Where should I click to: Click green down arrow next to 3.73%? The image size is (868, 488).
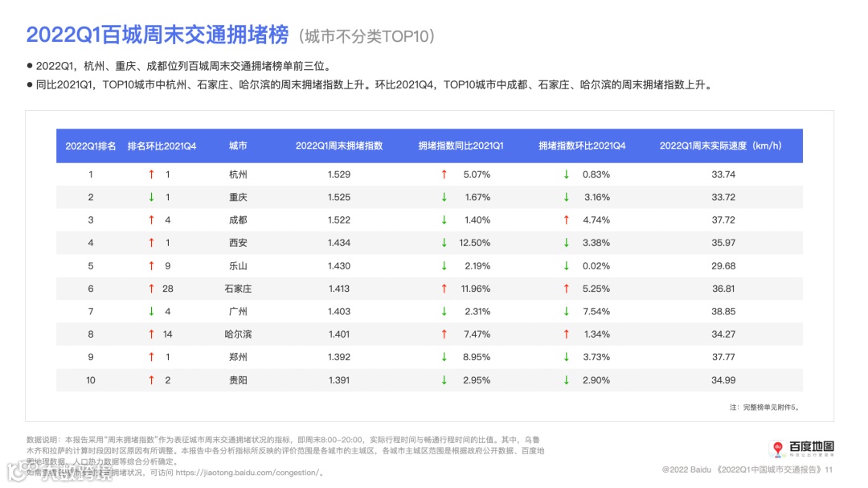pyautogui.click(x=567, y=357)
